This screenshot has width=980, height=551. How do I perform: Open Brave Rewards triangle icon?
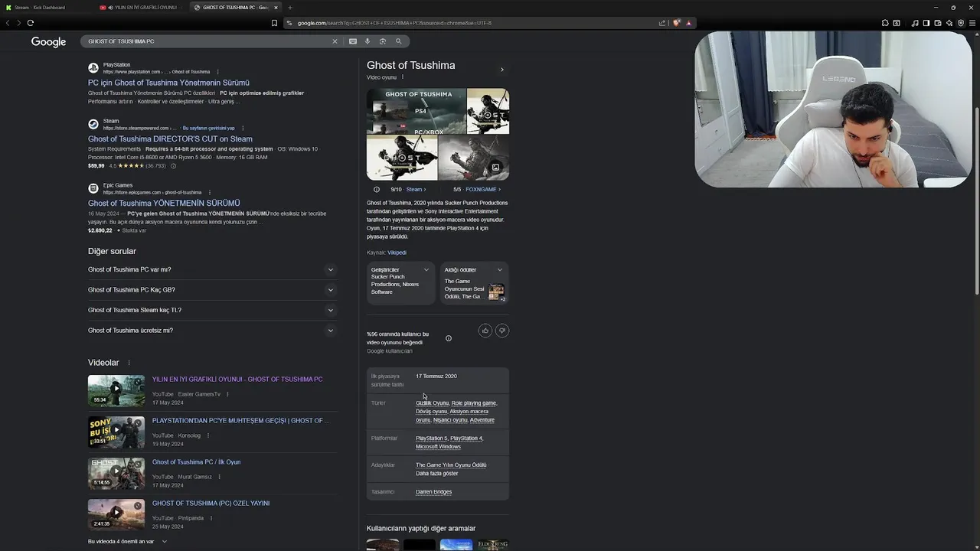[x=688, y=23]
